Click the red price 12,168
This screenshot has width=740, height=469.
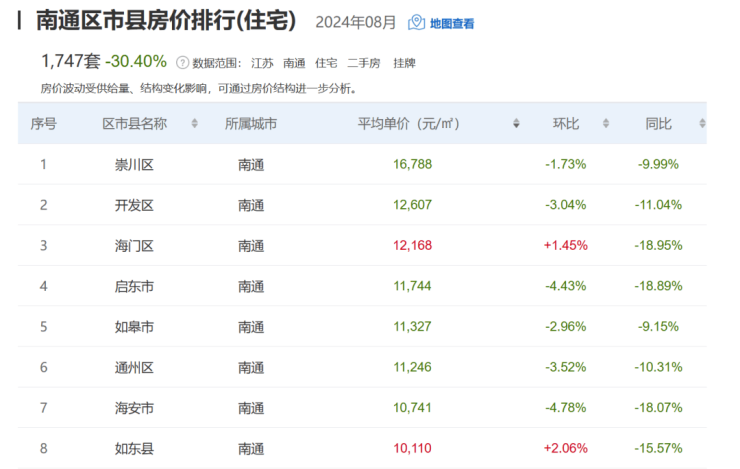point(412,245)
